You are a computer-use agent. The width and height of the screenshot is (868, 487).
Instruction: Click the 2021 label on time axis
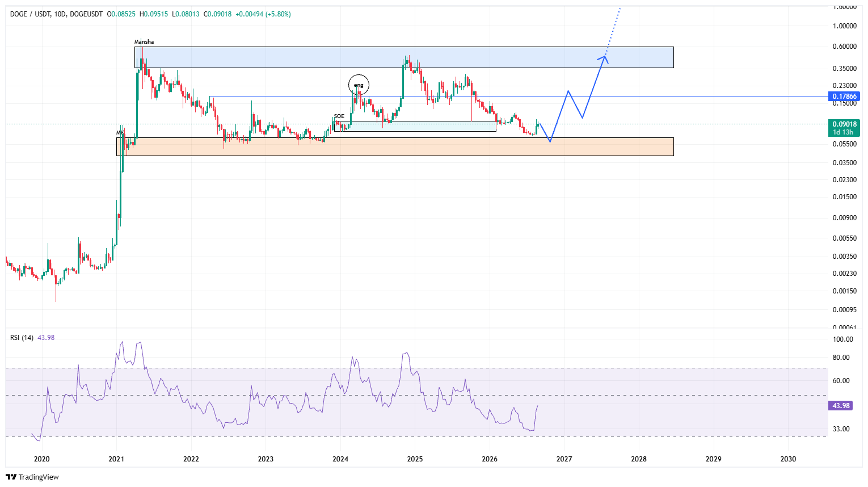point(116,459)
